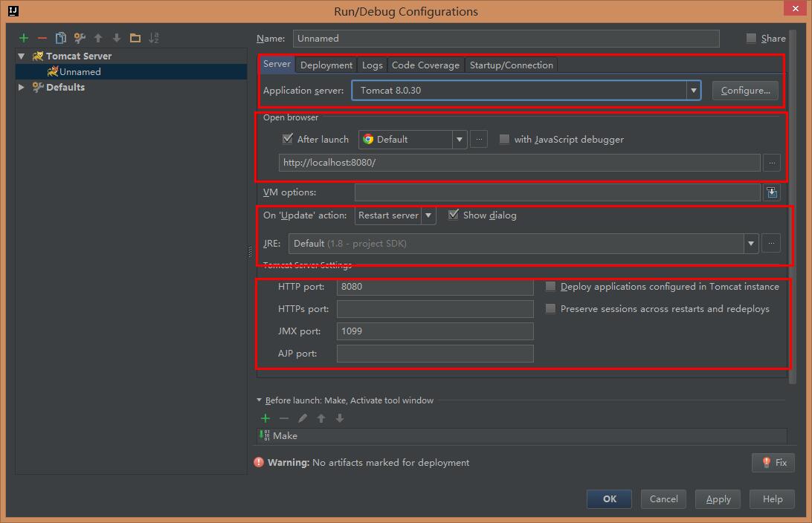Open the URL field ellipsis button
Image resolution: width=812 pixels, height=523 pixels.
(x=772, y=163)
